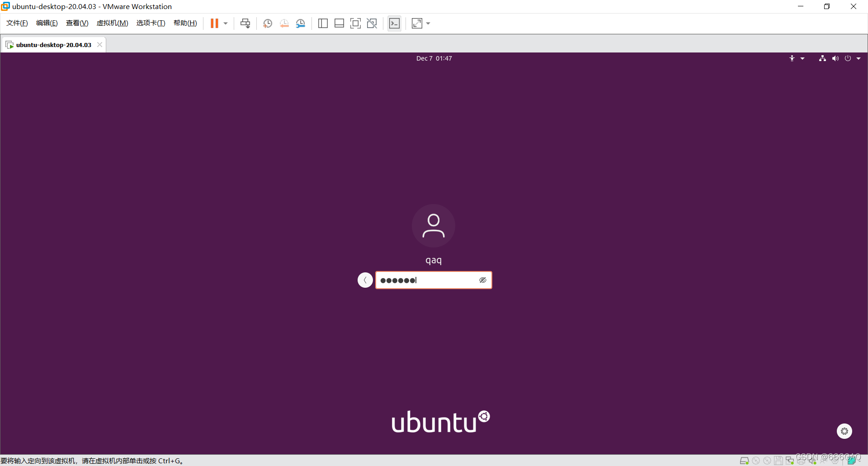Revert the virtual machine to its snapshot
Viewport: 868px width, 466px height.
click(x=284, y=24)
